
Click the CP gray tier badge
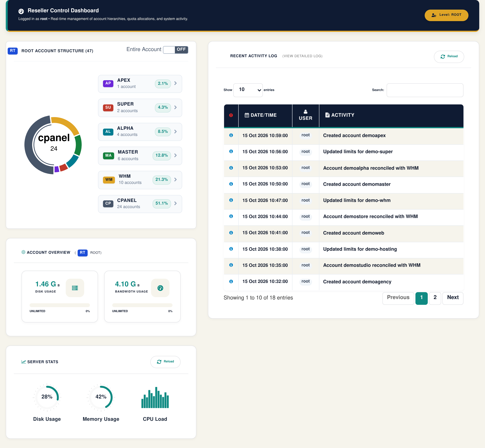[x=108, y=204]
